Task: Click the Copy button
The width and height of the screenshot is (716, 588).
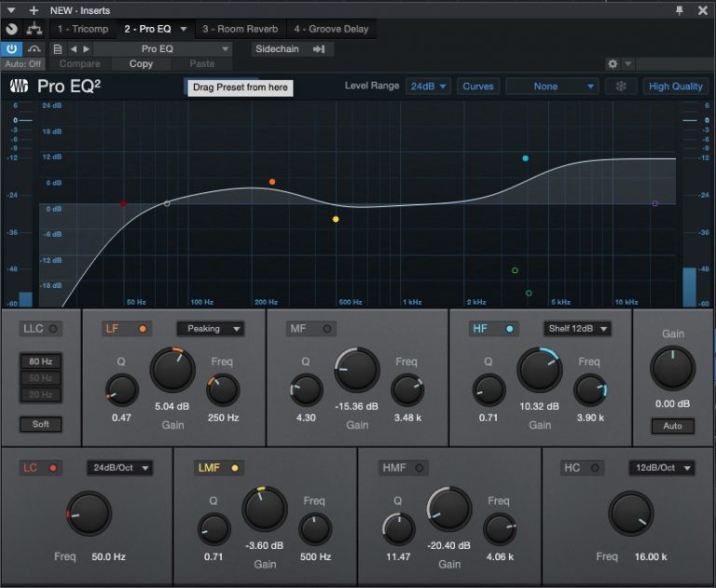Action: pos(141,64)
